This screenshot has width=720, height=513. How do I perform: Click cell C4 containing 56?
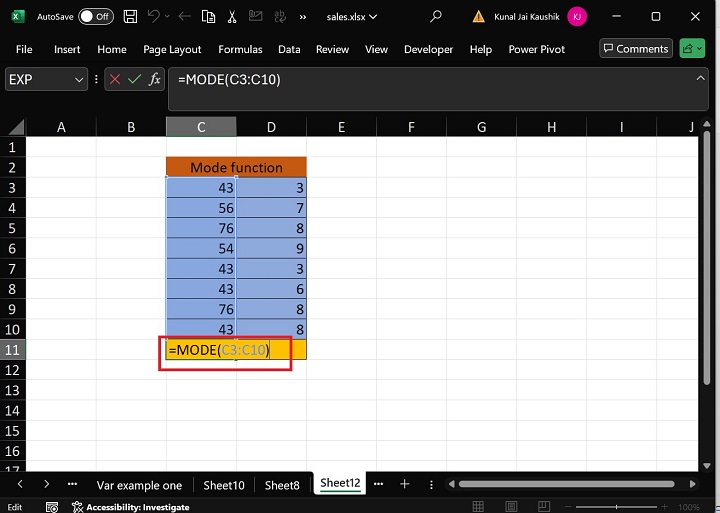(x=201, y=208)
